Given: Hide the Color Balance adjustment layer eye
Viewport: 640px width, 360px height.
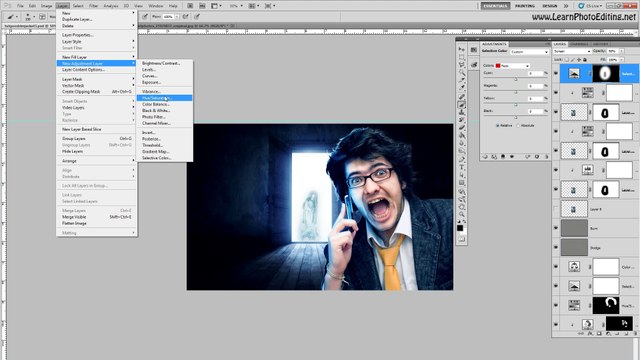Looking at the screenshot, I should coord(556,267).
